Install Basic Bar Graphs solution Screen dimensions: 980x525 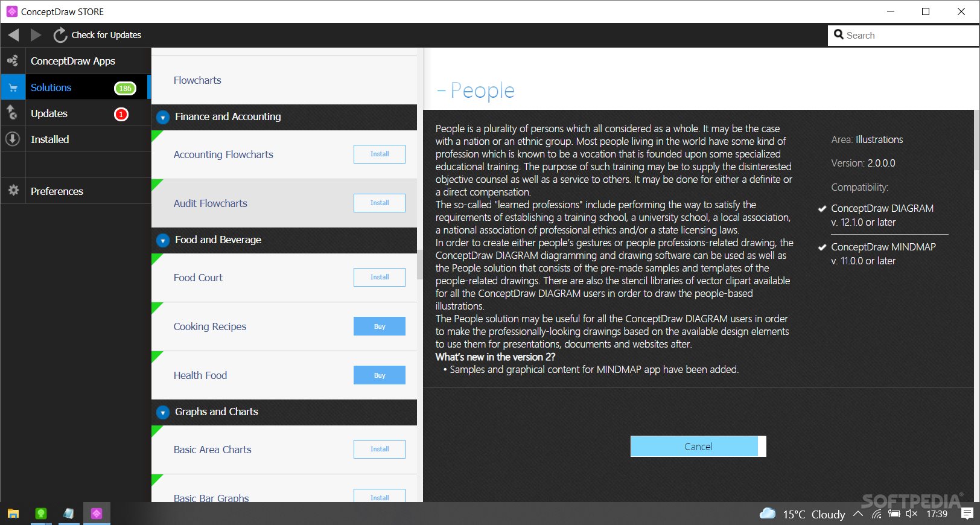click(x=380, y=496)
